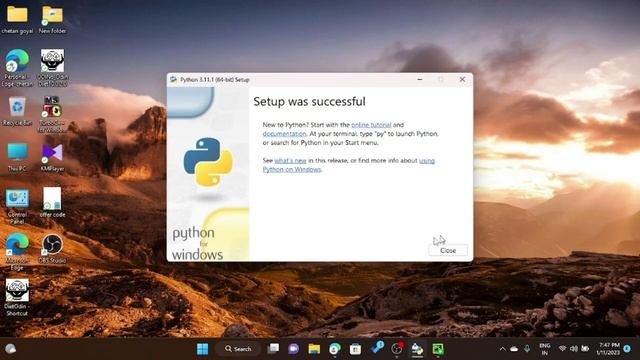Select the Microsoft Edge desktop shortcut
Viewport: 640px width, 360px height.
pyautogui.click(x=17, y=252)
